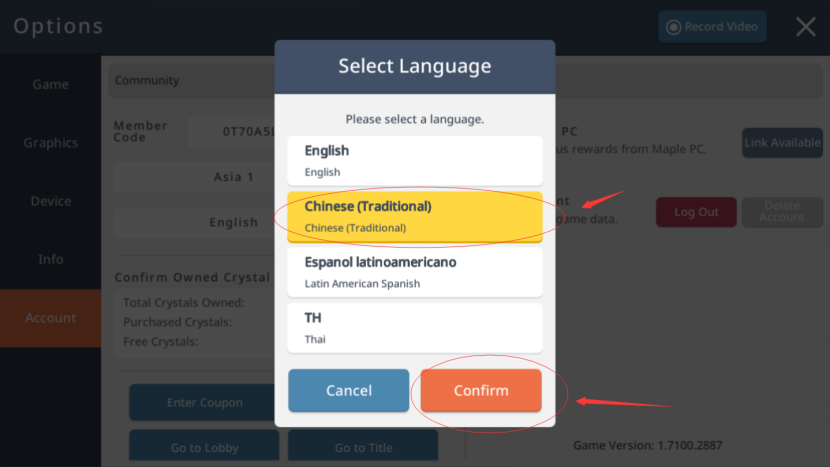Open the Device settings tab
The width and height of the screenshot is (830, 467).
click(x=50, y=201)
